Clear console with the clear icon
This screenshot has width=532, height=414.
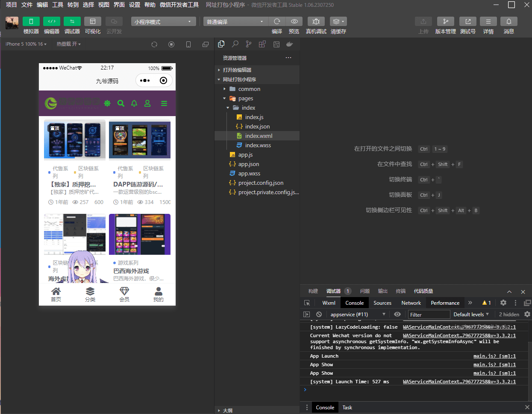pyautogui.click(x=319, y=315)
